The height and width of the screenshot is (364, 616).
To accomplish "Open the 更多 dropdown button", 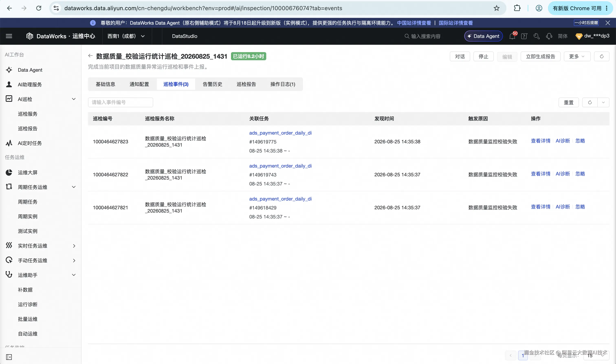I will 577,56.
